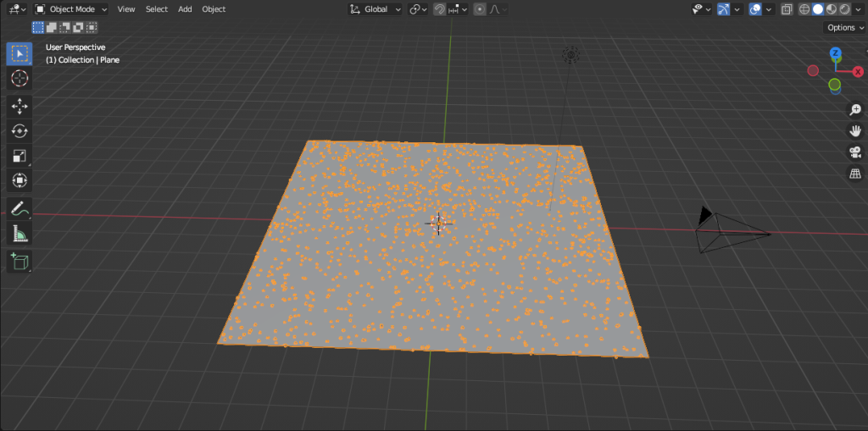
Task: Open the View menu
Action: pyautogui.click(x=126, y=9)
